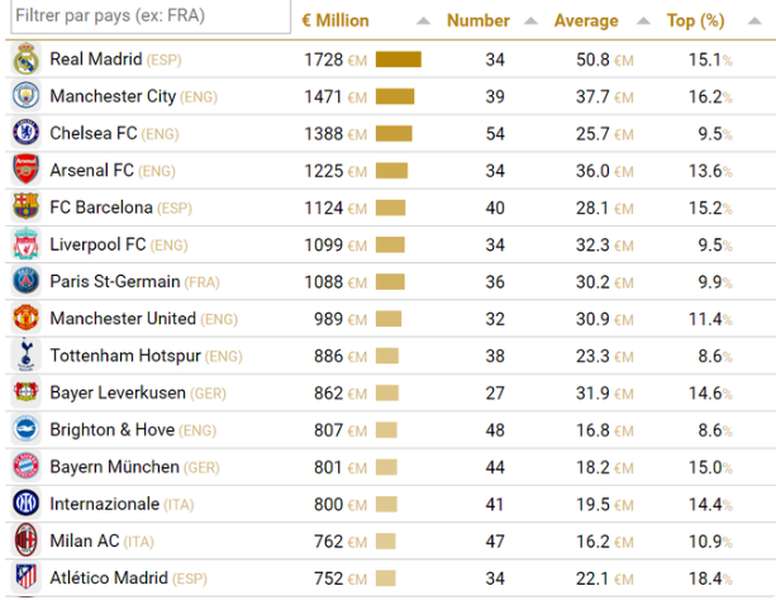Click the Atlético Madrid club crest
Viewport: 776px width, 600px height.
tap(26, 577)
